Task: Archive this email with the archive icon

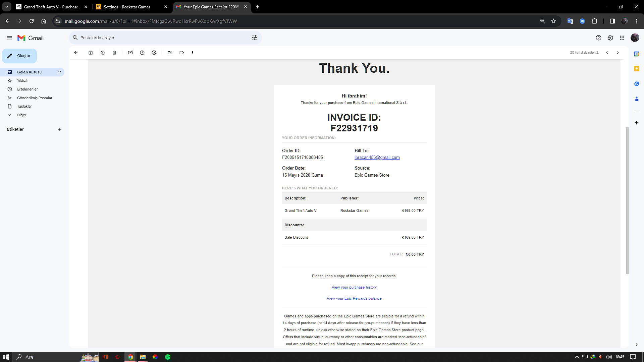Action: [x=91, y=53]
